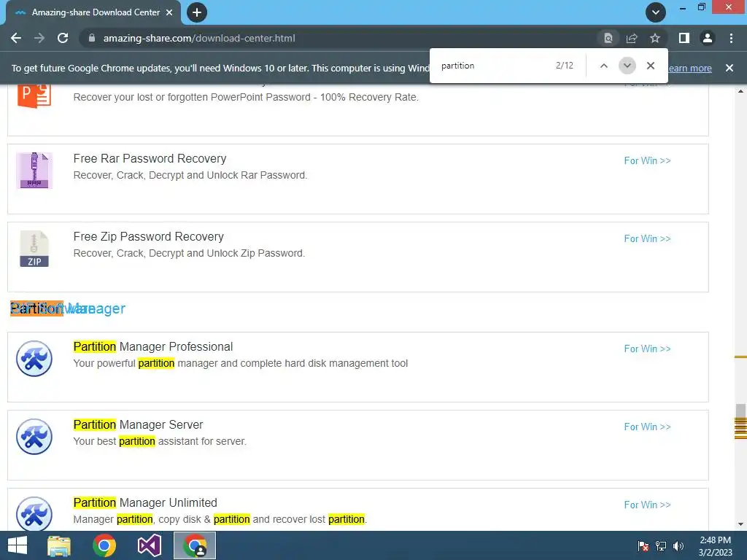
Task: Open the Chrome three-dot menu
Action: [x=731, y=38]
